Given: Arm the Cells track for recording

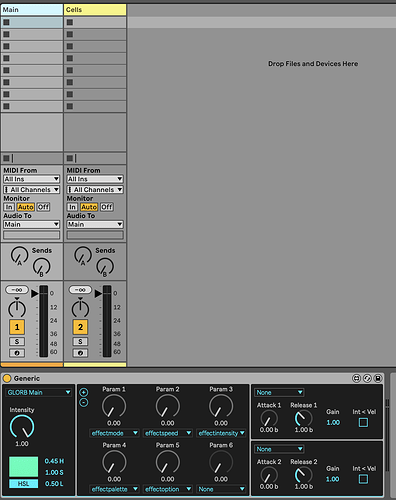Looking at the screenshot, I should point(80,353).
